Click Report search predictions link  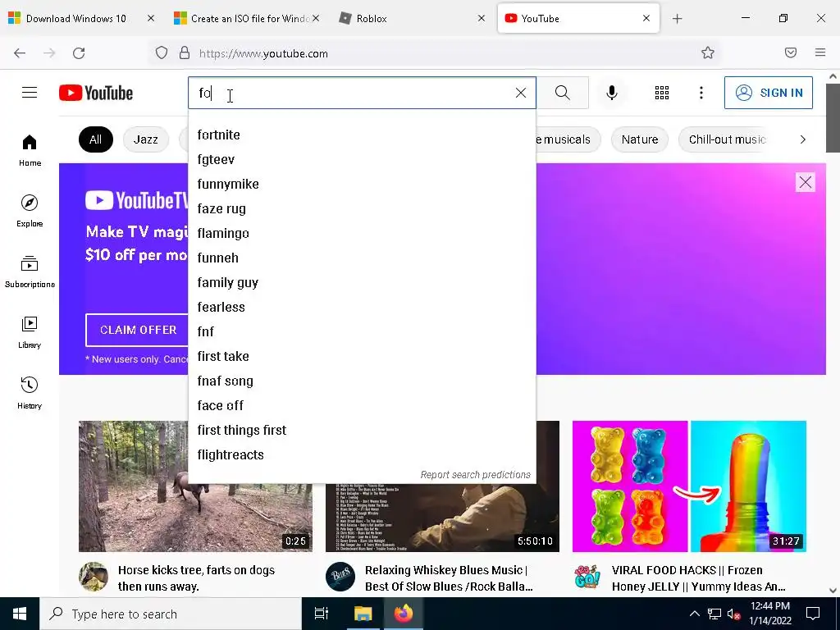(475, 475)
